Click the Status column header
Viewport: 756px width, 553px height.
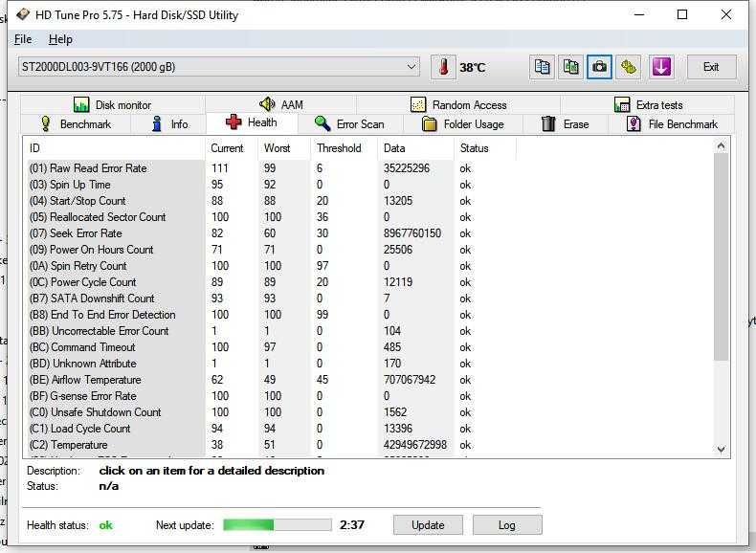coord(484,148)
